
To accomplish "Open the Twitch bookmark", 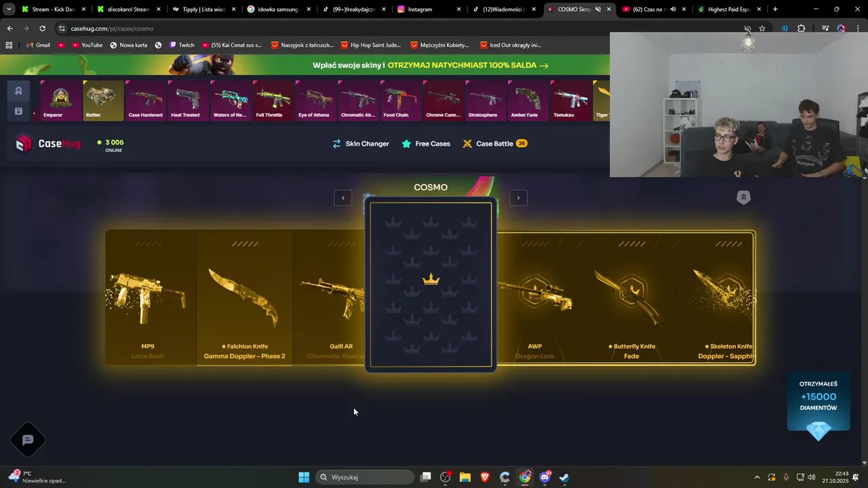I will coord(181,45).
